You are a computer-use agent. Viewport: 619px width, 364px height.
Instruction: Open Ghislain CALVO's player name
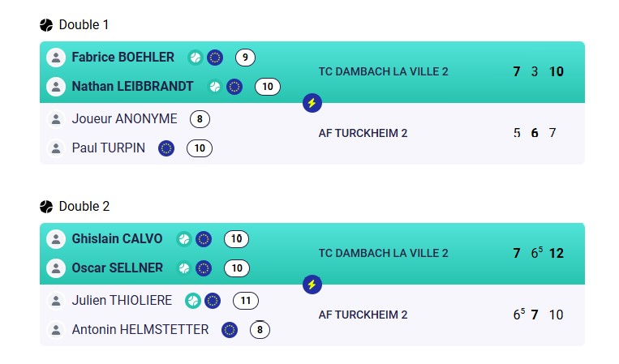point(117,238)
